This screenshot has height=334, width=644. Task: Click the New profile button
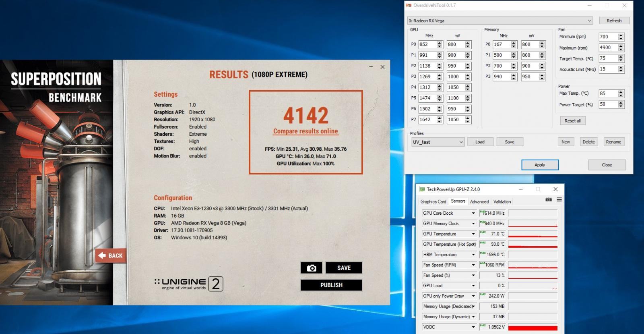(566, 142)
